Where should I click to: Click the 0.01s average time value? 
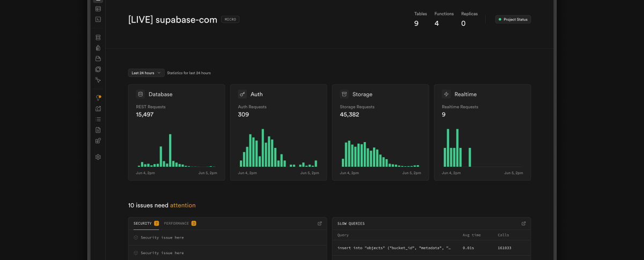(468, 248)
